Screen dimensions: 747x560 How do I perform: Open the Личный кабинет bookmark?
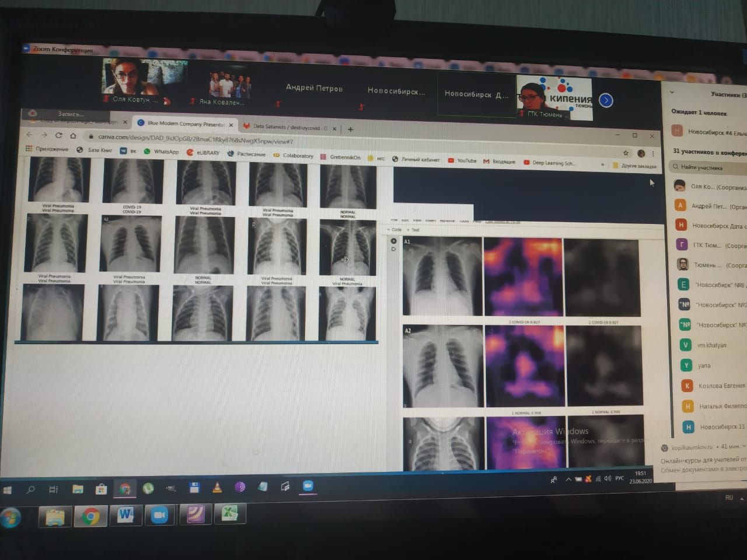(416, 159)
